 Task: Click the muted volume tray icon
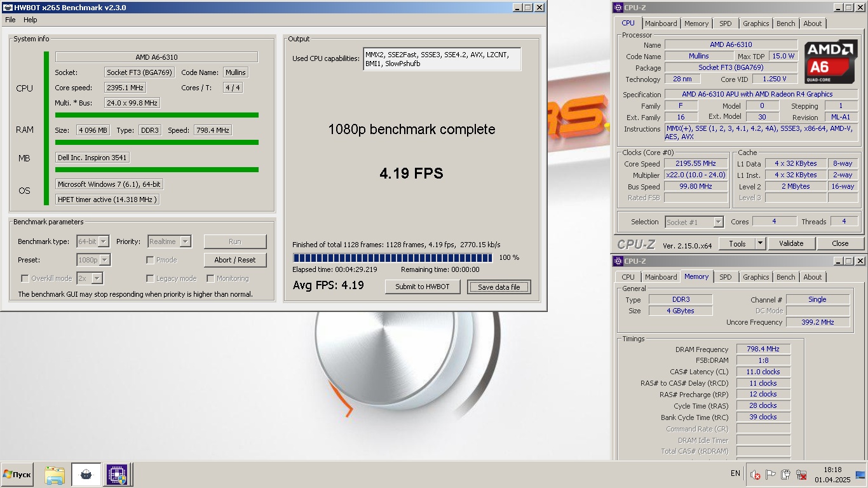[756, 475]
